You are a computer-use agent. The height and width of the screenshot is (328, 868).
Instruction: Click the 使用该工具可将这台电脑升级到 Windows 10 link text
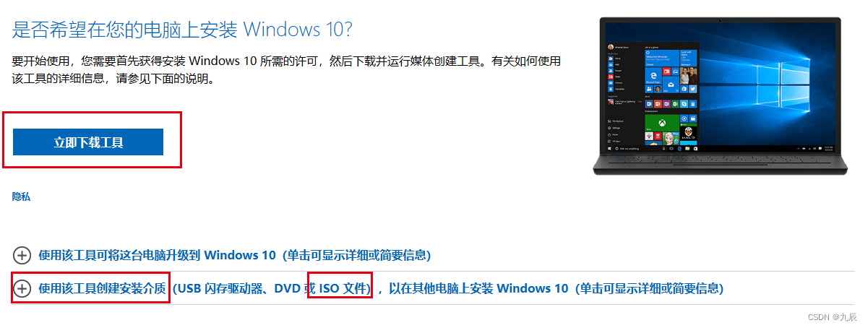click(x=158, y=255)
